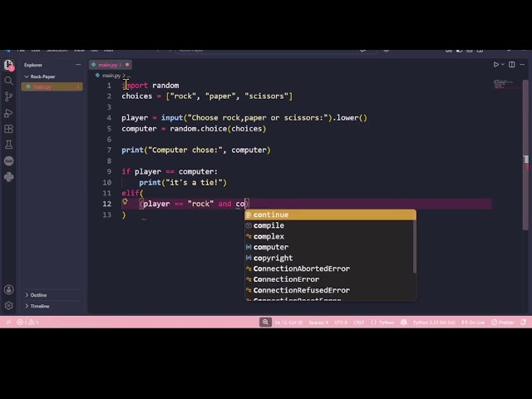Open the Run and Debug view
The height and width of the screenshot is (399, 532).
coord(8,113)
